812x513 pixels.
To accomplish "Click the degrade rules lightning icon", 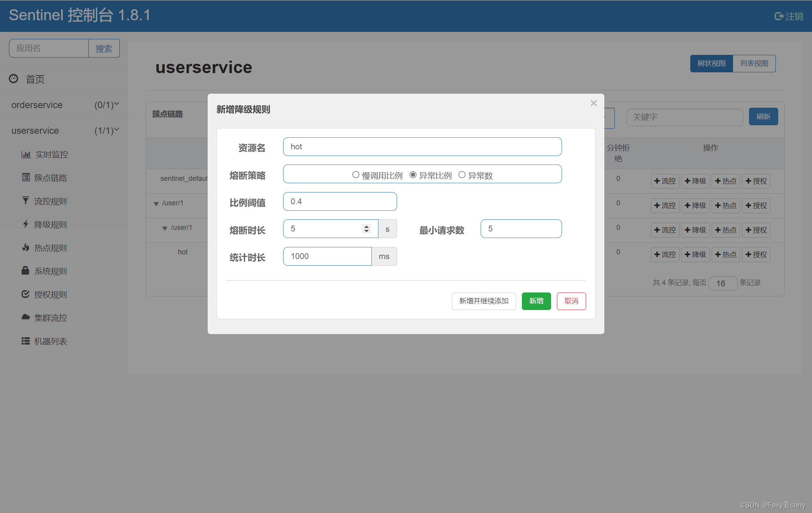I will coord(26,224).
